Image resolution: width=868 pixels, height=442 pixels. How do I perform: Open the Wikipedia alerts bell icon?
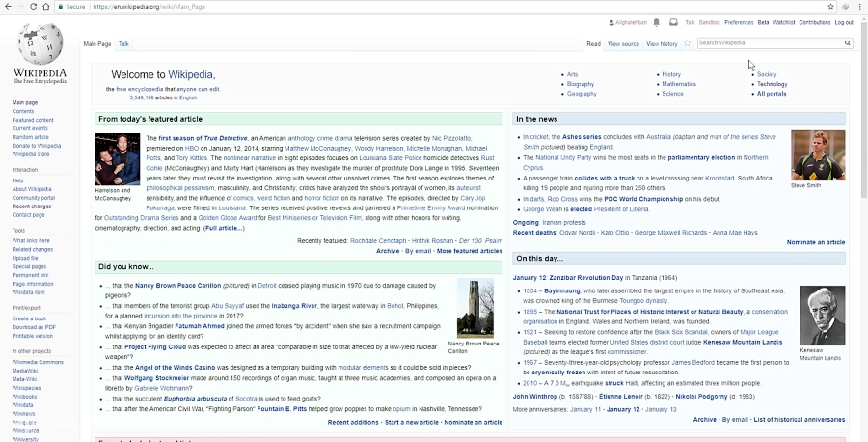click(x=657, y=22)
